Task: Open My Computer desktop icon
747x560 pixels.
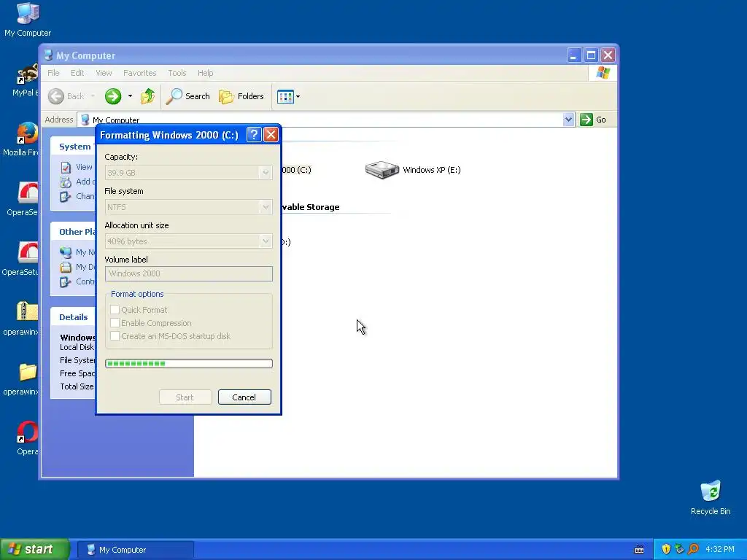Action: 28,19
